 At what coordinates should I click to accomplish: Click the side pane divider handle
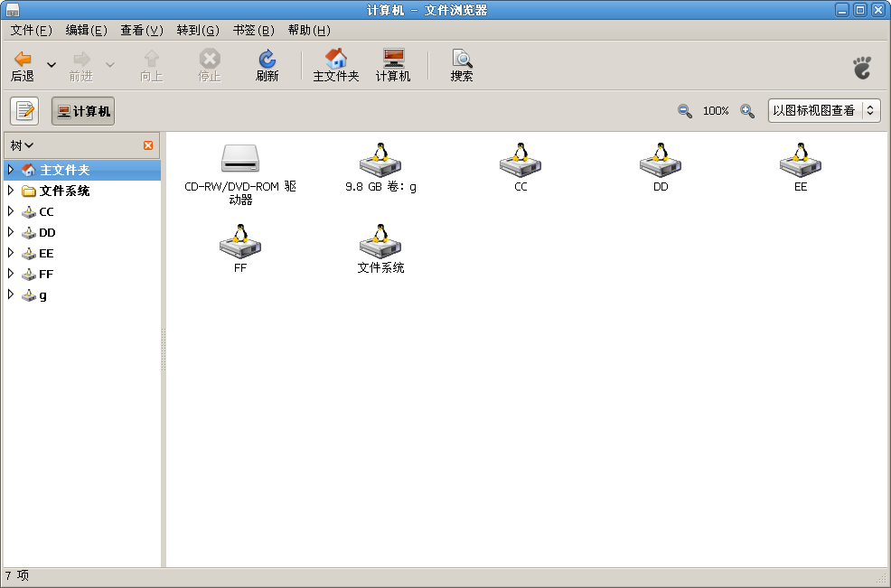point(164,350)
